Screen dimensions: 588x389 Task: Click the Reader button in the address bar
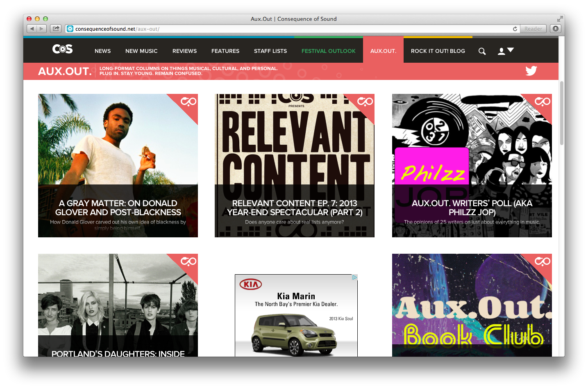coord(533,29)
